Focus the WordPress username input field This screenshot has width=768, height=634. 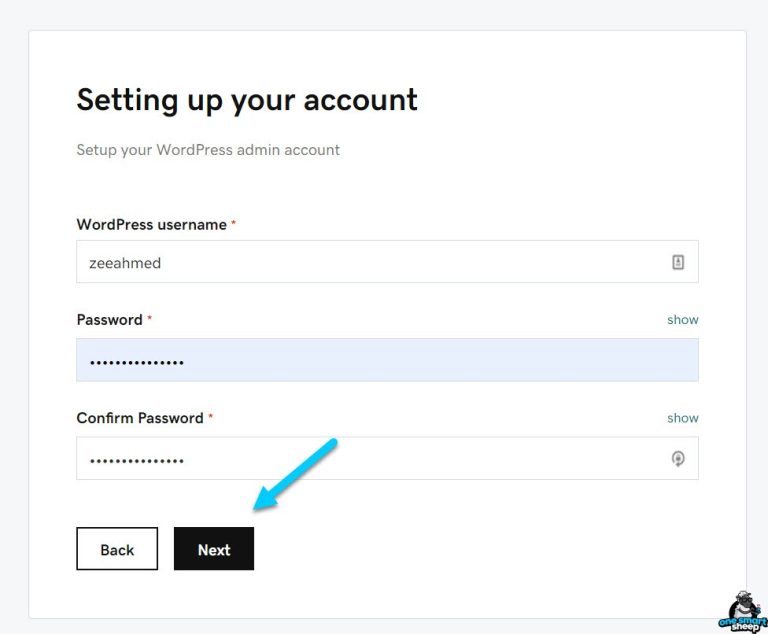point(370,262)
